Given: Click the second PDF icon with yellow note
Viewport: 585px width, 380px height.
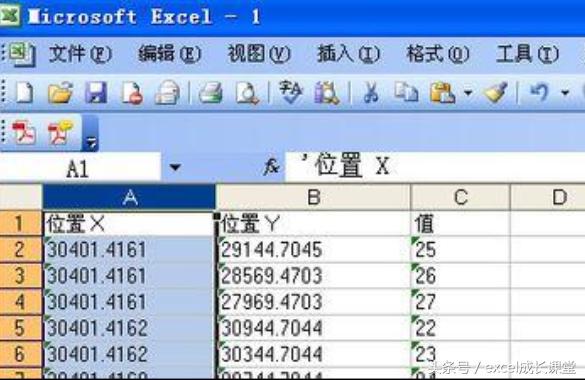Looking at the screenshot, I should click(x=60, y=132).
